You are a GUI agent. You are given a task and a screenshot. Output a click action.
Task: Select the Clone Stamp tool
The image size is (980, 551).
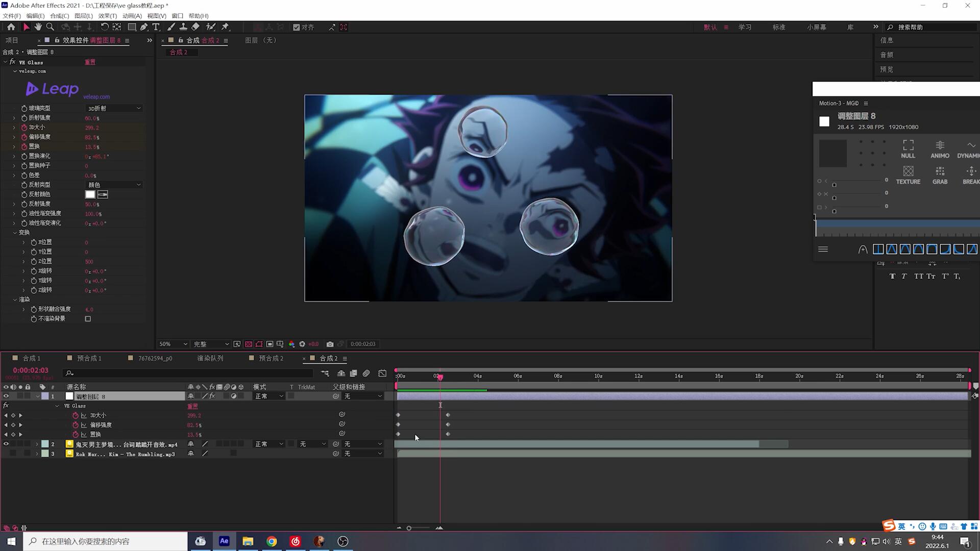(x=183, y=27)
